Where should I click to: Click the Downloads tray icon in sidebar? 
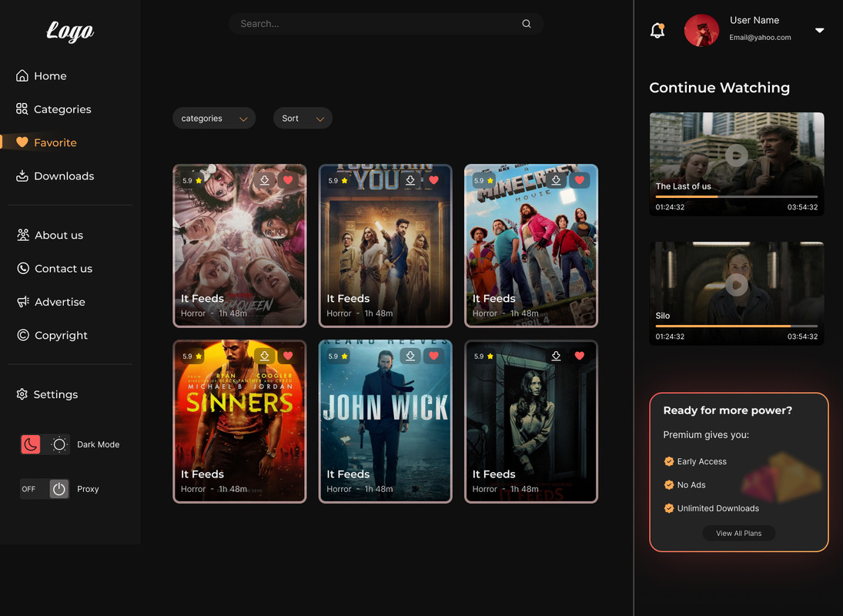22,176
